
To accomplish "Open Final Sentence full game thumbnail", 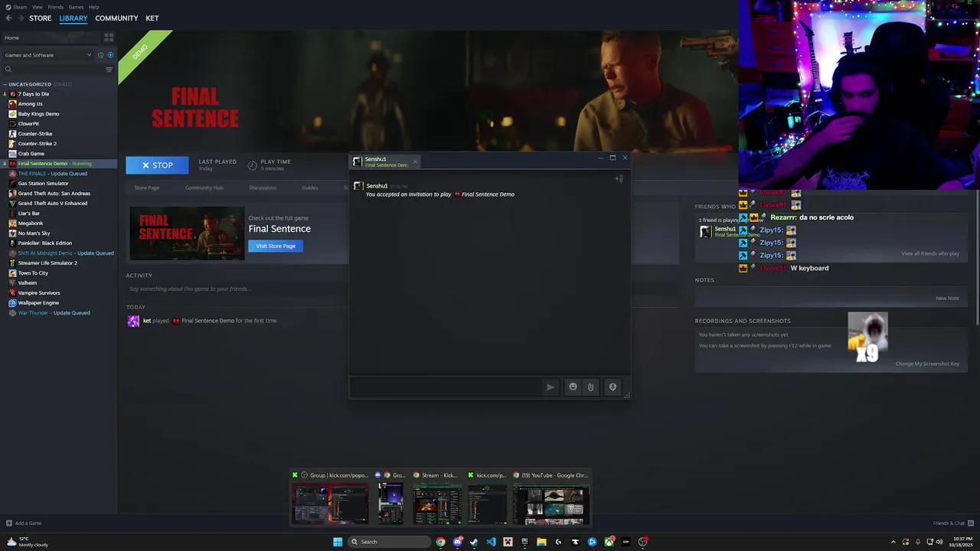I will [187, 233].
